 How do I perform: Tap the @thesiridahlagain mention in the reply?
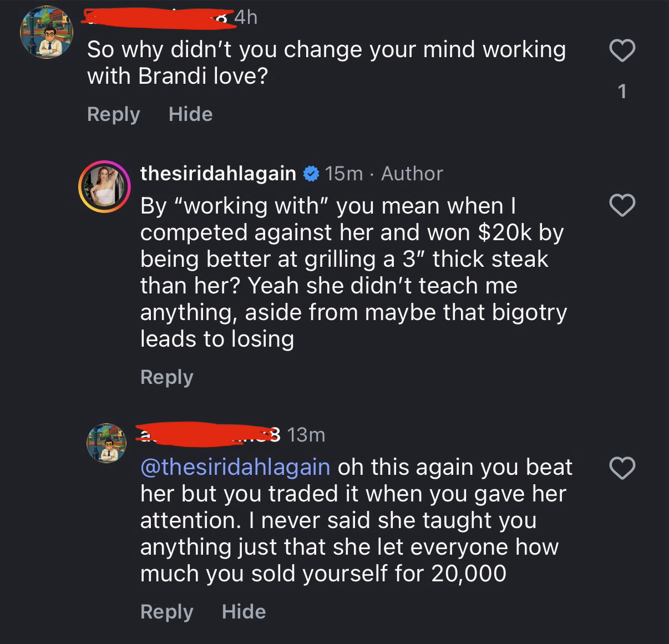[x=235, y=467]
